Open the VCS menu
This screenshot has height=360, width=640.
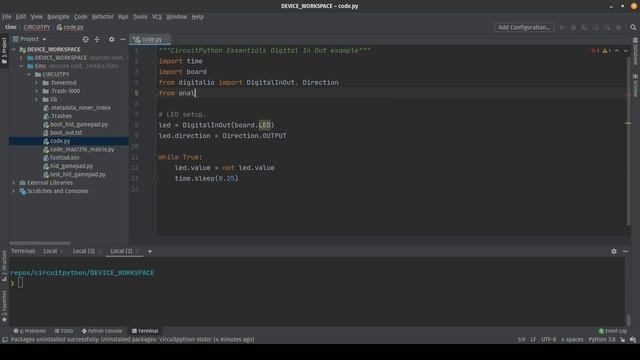157,17
